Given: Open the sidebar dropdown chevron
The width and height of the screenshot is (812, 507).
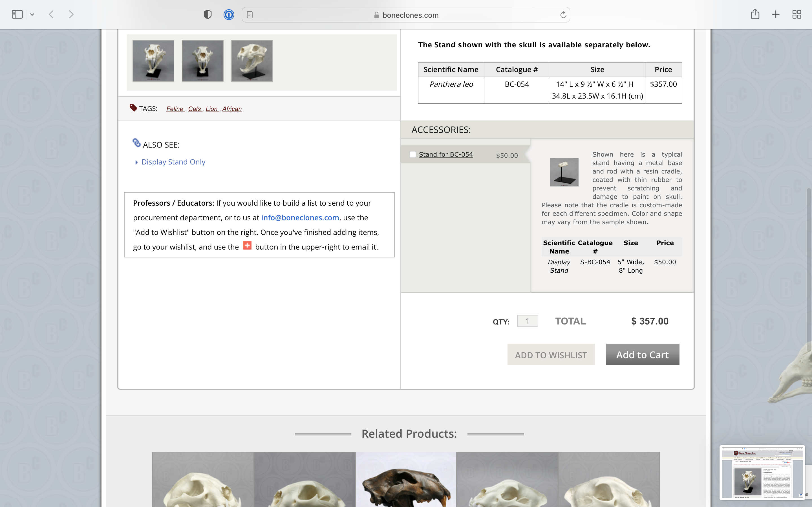Looking at the screenshot, I should 32,15.
